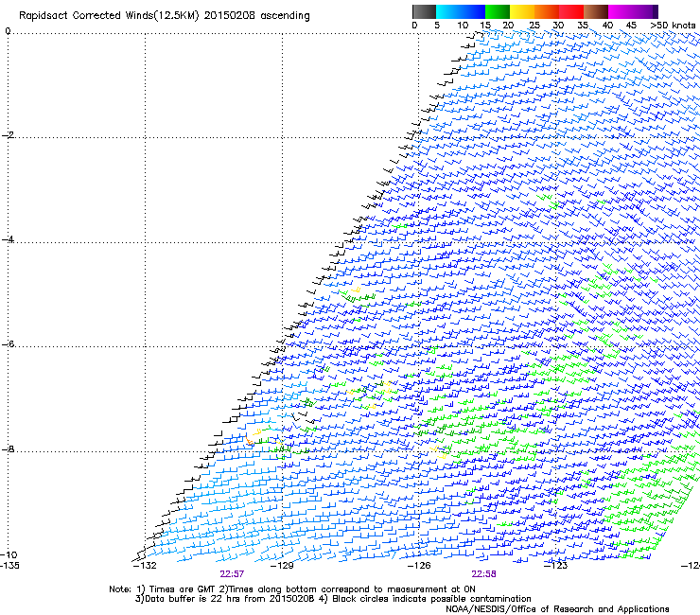Click the -10 latitude axis label
Screen dimensions: 700x615
[x=9, y=555]
